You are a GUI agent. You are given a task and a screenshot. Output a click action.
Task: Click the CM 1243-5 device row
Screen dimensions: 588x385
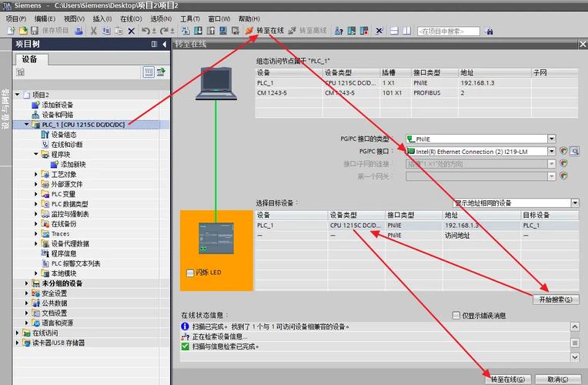[x=416, y=92]
